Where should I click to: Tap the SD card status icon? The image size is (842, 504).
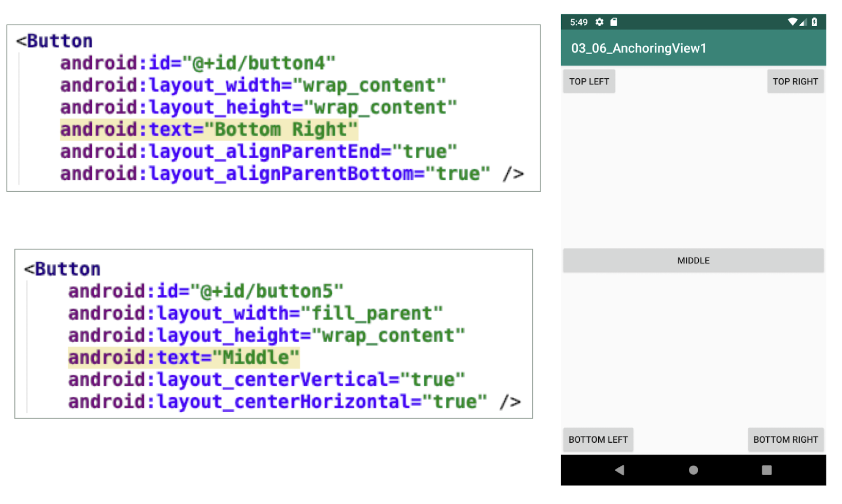[x=614, y=22]
